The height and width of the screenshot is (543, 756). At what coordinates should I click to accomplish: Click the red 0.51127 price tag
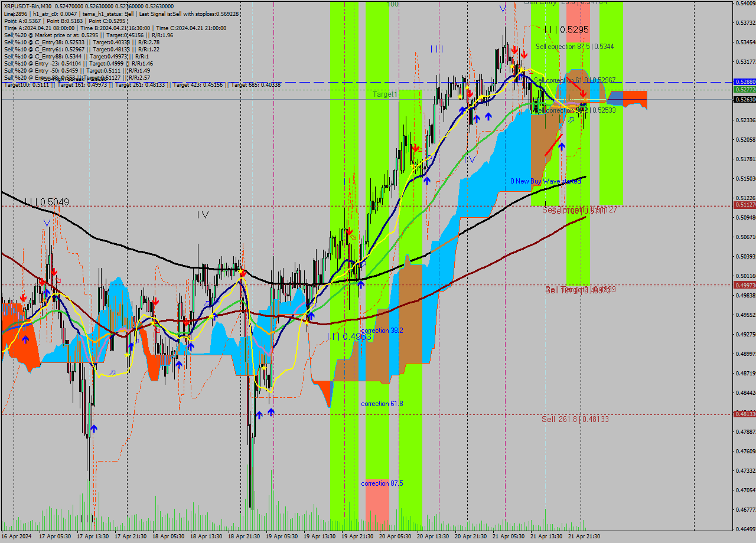(x=744, y=205)
